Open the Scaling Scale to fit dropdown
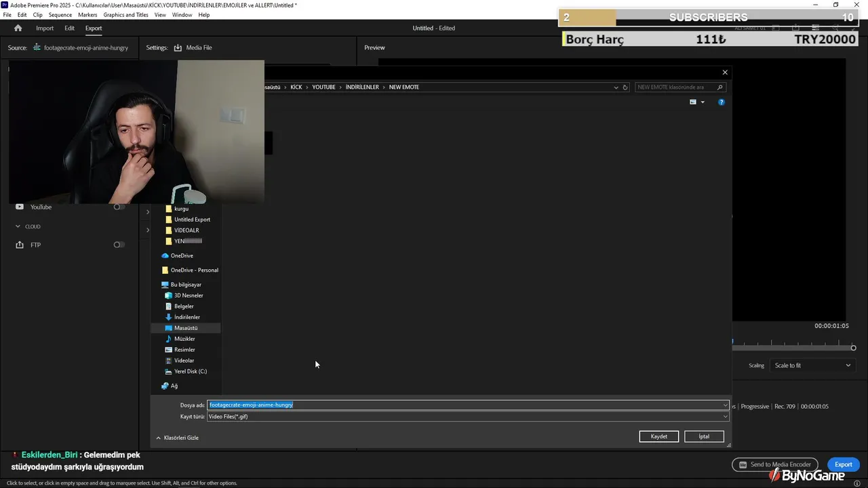This screenshot has height=488, width=868. pyautogui.click(x=812, y=365)
